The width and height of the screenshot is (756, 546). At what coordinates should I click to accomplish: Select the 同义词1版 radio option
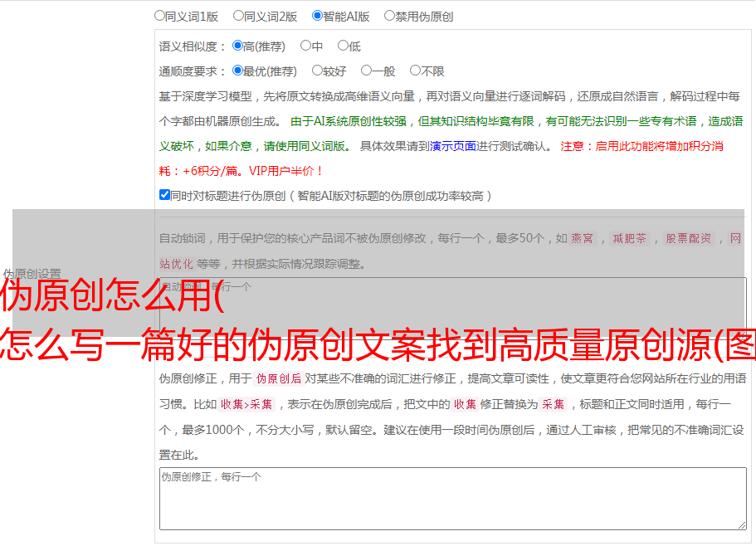[159, 16]
